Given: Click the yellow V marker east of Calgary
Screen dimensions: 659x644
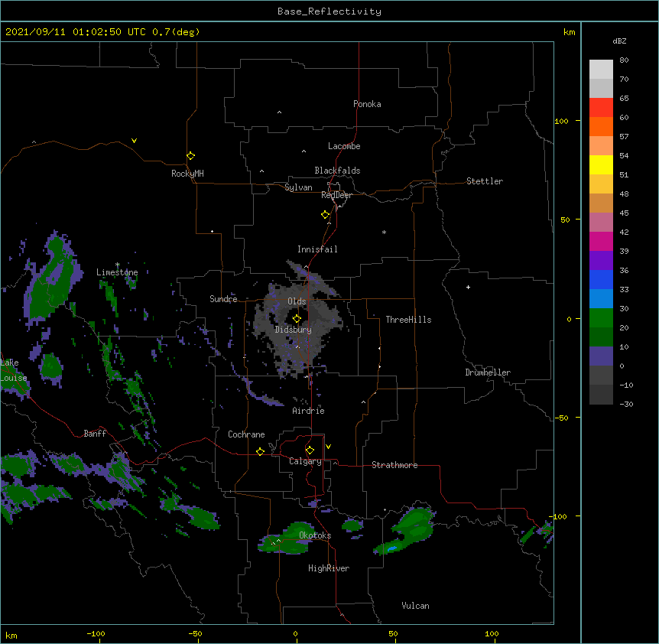Looking at the screenshot, I should pyautogui.click(x=328, y=447).
